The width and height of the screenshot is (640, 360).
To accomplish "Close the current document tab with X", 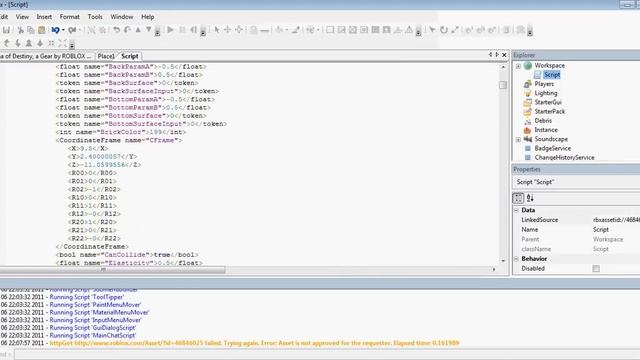I will coord(504,55).
